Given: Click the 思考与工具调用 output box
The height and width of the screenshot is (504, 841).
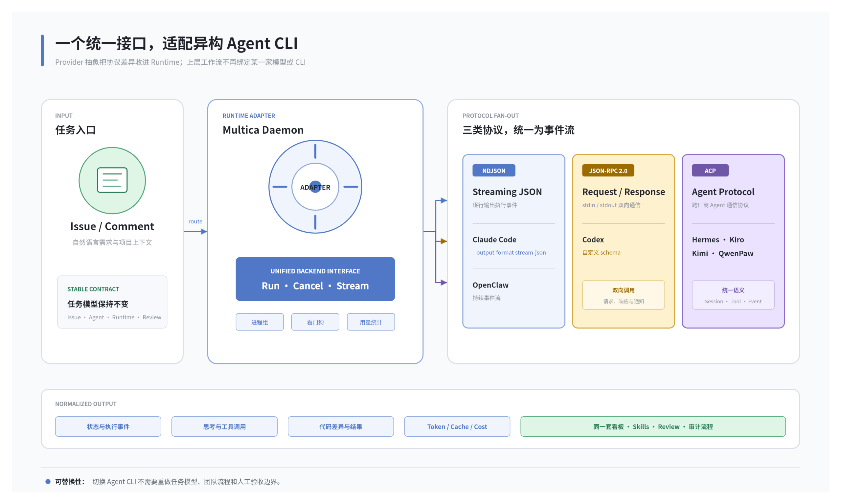Looking at the screenshot, I should [224, 426].
